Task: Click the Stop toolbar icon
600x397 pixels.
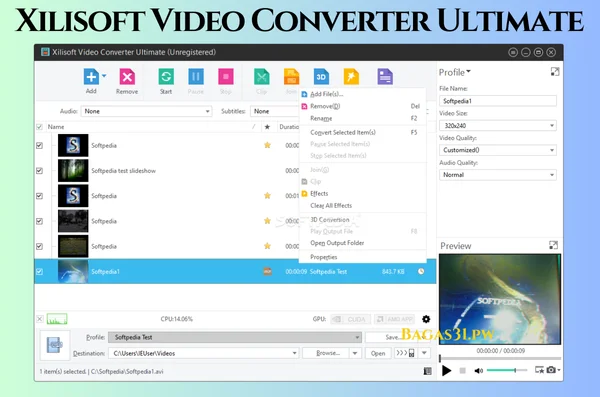Action: pyautogui.click(x=226, y=77)
